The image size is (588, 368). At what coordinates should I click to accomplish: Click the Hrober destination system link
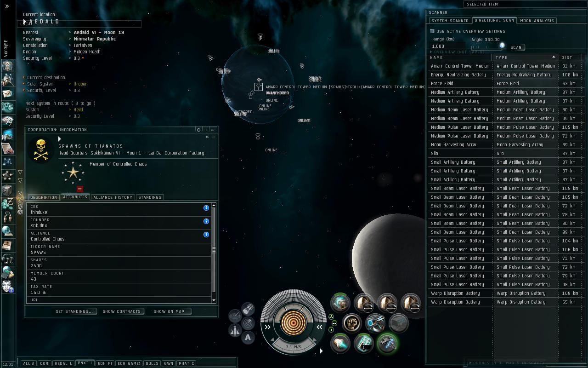click(80, 84)
